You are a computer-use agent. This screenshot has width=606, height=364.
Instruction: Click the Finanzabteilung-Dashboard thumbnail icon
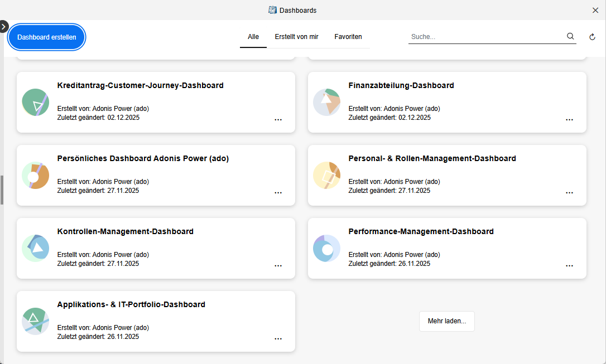[x=326, y=103]
